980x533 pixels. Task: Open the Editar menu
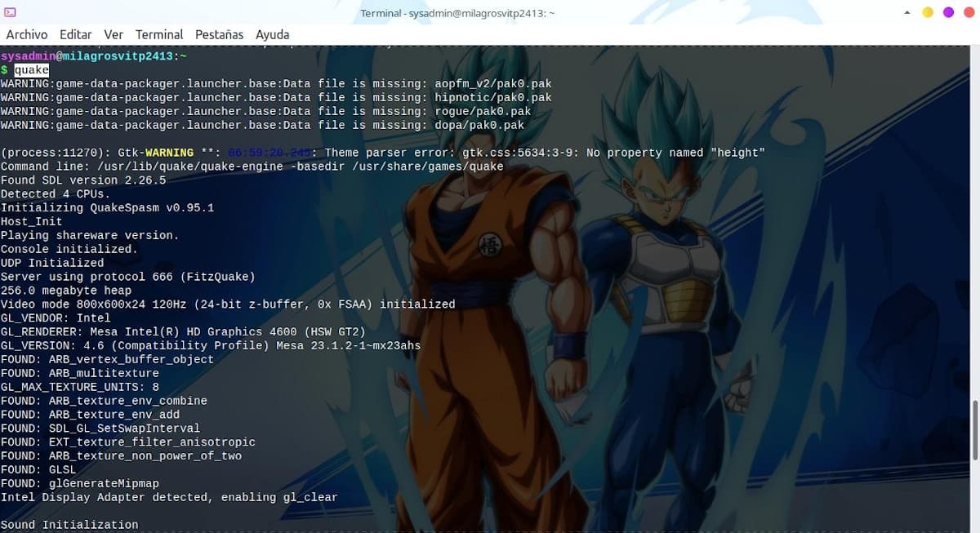76,35
